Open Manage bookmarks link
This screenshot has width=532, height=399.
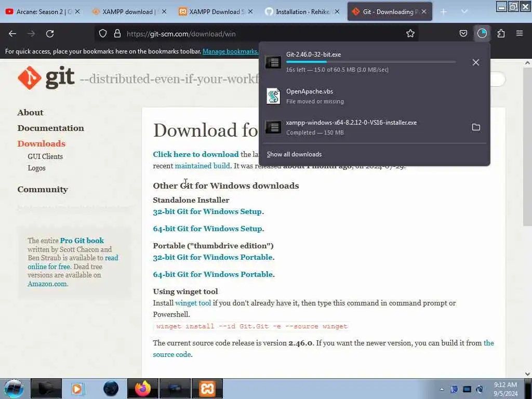(231, 51)
